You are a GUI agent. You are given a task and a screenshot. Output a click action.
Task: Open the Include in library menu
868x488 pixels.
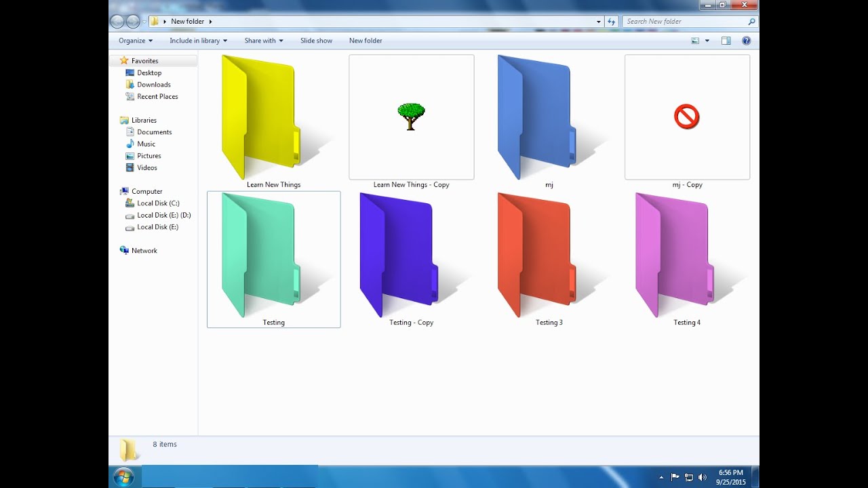[x=198, y=41]
